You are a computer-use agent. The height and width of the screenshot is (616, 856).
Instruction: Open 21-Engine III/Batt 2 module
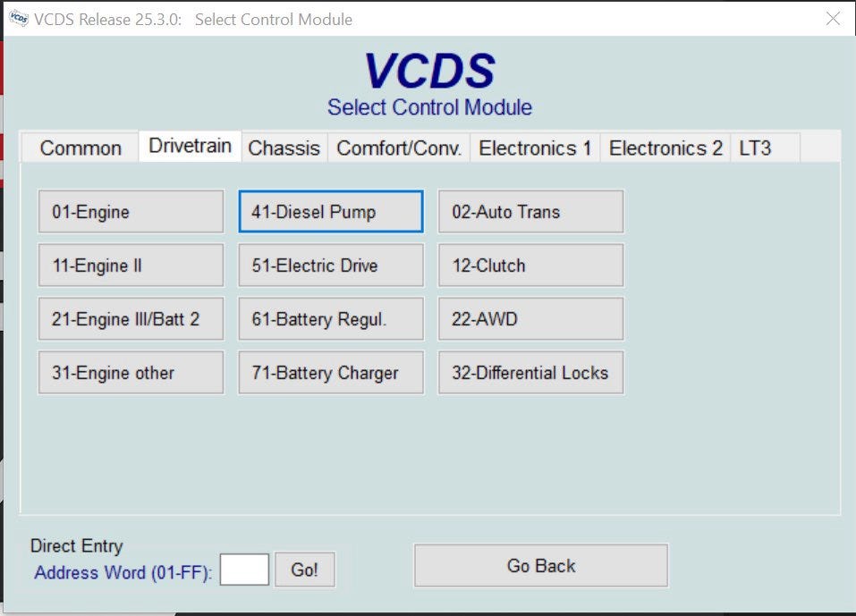131,319
